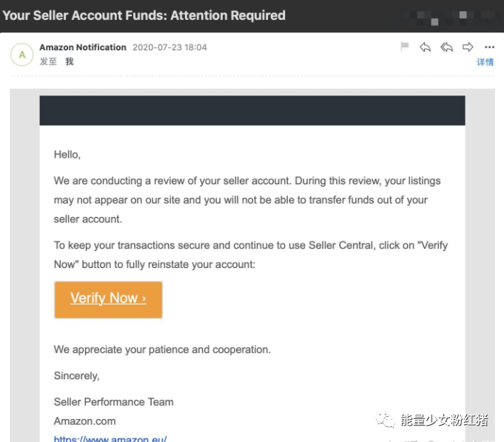The height and width of the screenshot is (442, 504).
Task: Click the 能量少女粉红猪 watermark text
Action: point(444,421)
